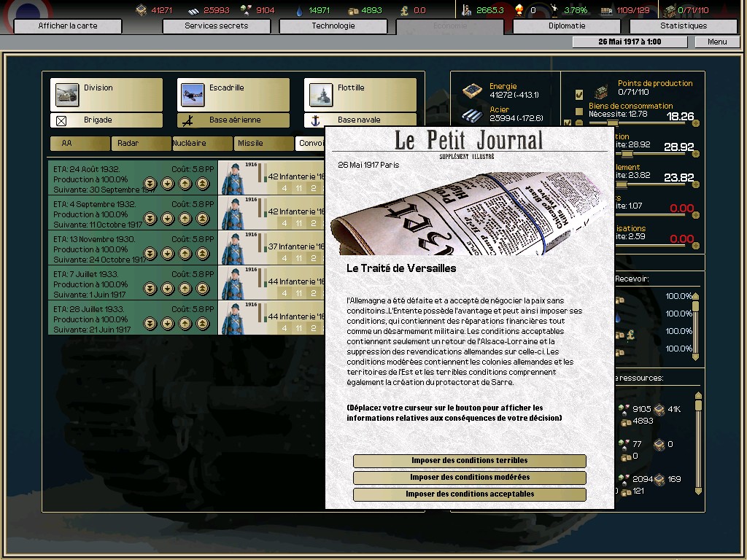Move ETA 28 Juillet 1933 order to top
The image size is (747, 560).
[203, 323]
